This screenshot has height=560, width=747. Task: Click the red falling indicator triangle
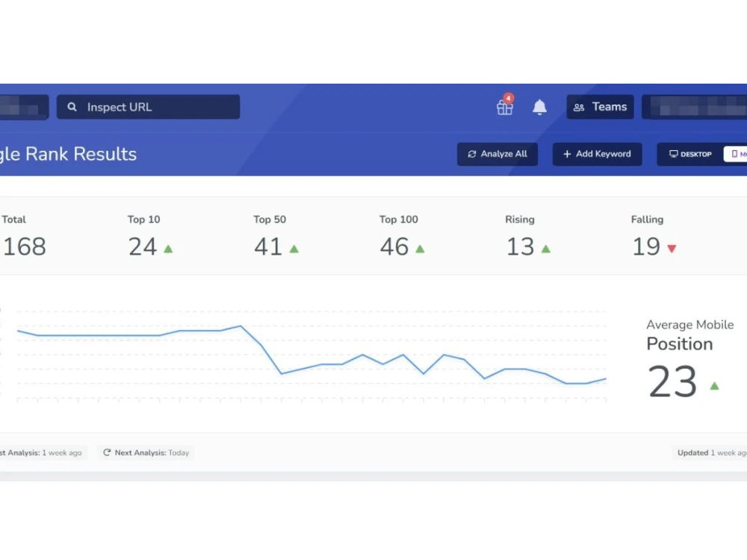click(671, 249)
